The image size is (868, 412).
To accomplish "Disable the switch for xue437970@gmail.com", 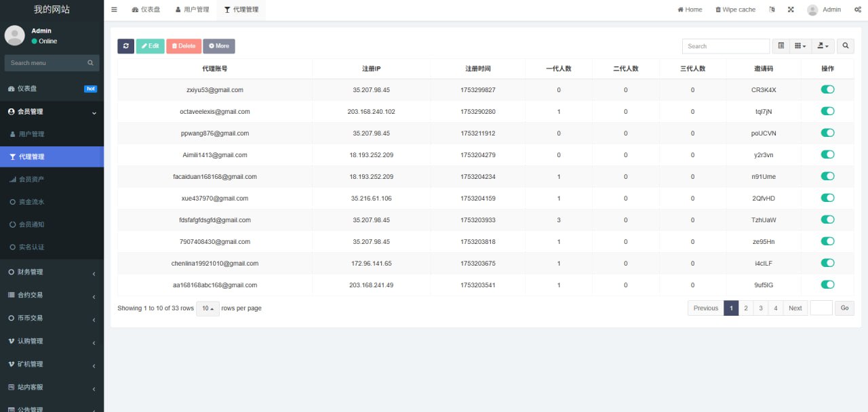I will pos(827,198).
